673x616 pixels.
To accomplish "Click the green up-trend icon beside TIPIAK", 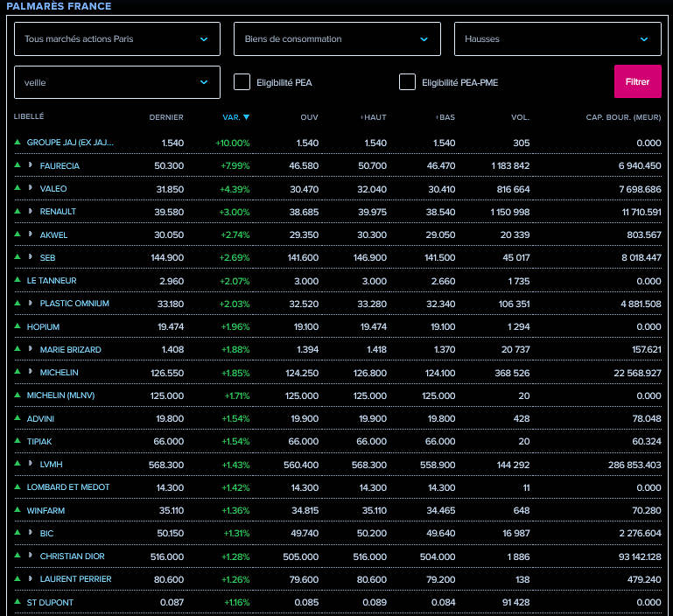I will click(18, 440).
